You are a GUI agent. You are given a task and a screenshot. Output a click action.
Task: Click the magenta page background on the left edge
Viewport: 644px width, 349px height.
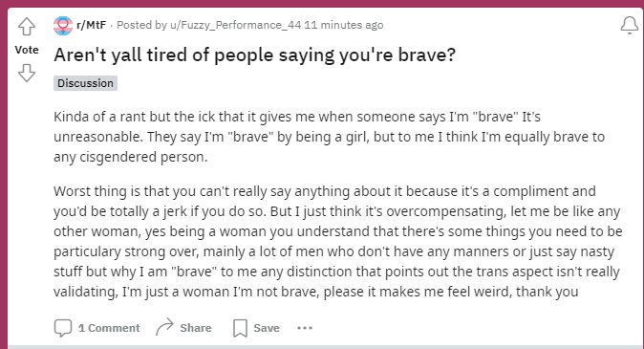[3, 177]
